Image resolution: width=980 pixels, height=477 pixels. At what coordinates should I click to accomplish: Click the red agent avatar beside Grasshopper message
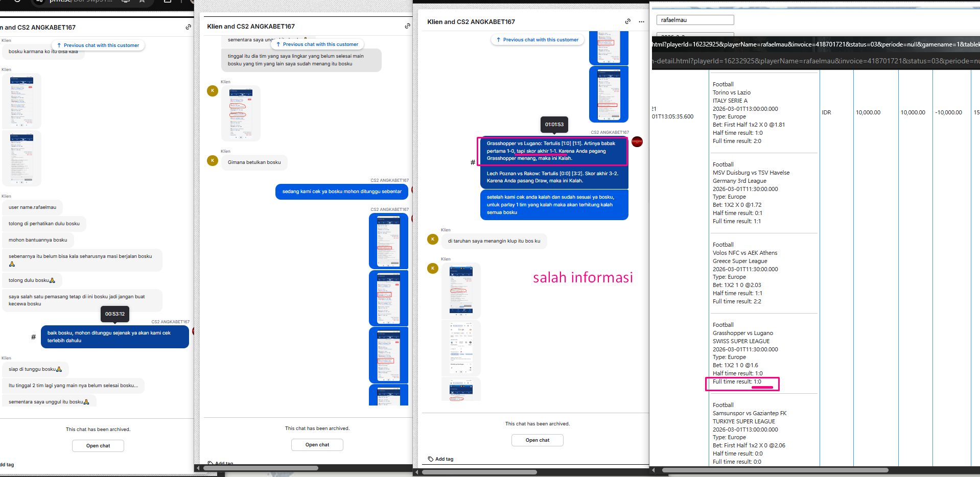637,142
